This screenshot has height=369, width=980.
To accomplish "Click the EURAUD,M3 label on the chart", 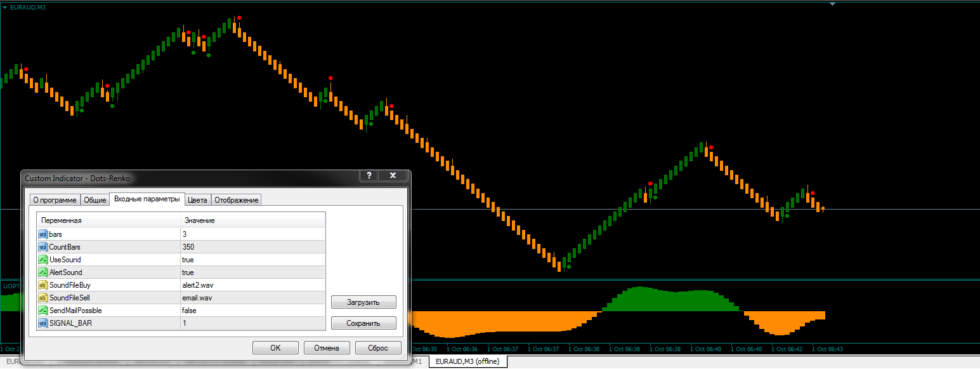I will coord(28,7).
